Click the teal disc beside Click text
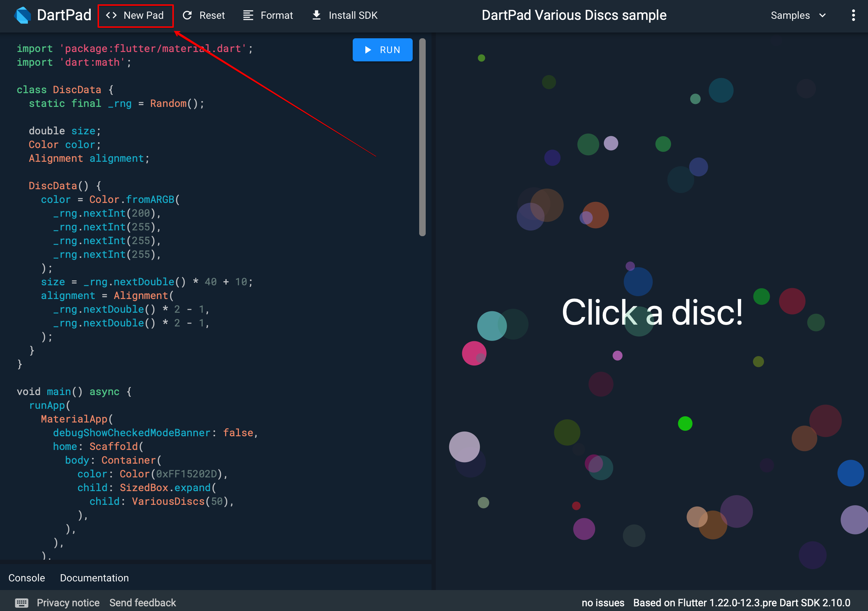 click(491, 326)
